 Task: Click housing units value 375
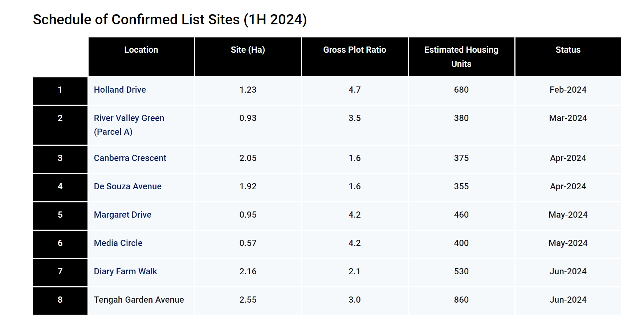click(461, 158)
